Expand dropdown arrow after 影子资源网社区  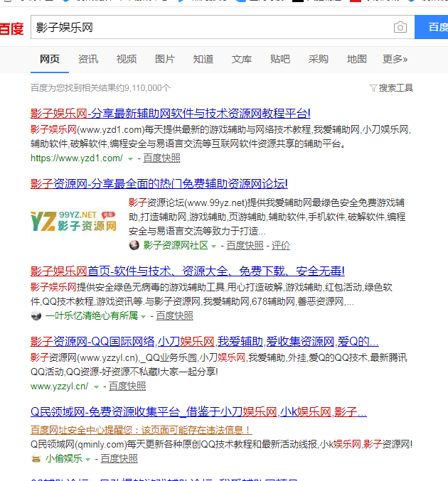214,246
